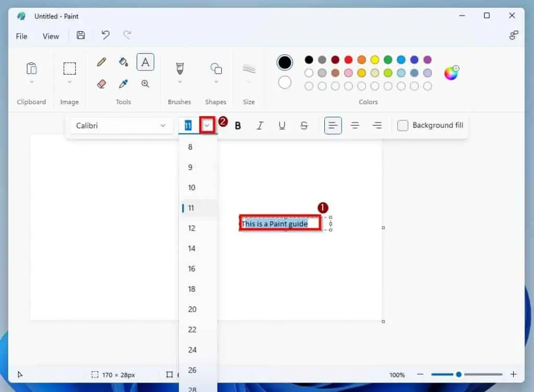The width and height of the screenshot is (534, 392).
Task: Open the font size dropdown arrow
Action: (208, 125)
